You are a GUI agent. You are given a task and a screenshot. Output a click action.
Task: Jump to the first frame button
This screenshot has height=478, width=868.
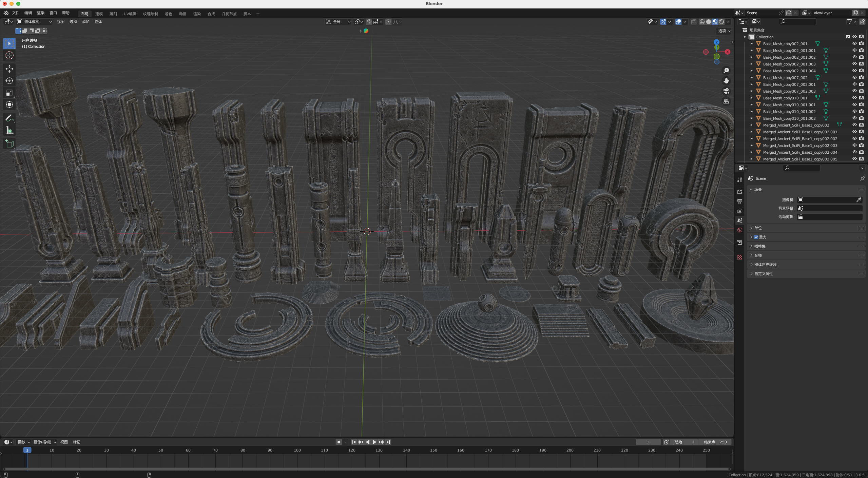pos(354,442)
